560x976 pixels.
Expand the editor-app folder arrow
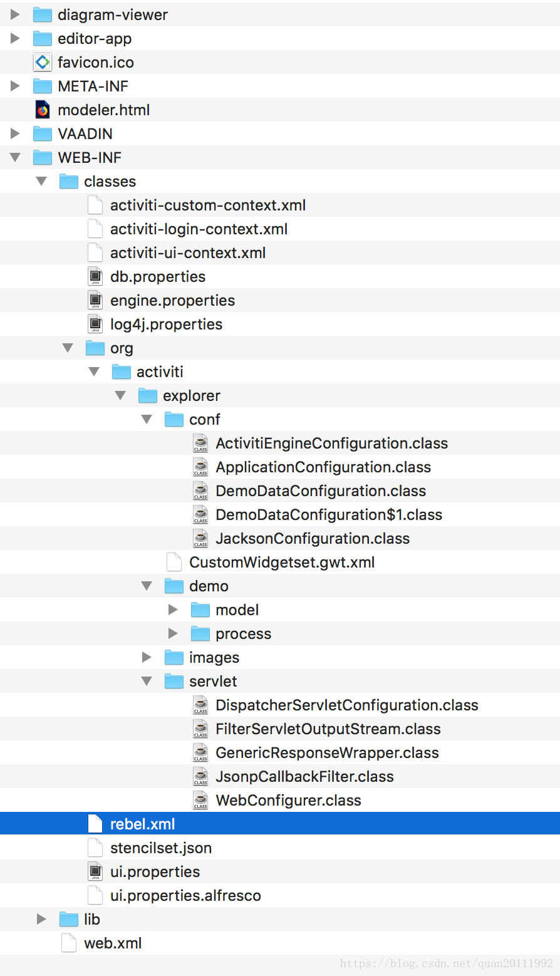point(16,38)
